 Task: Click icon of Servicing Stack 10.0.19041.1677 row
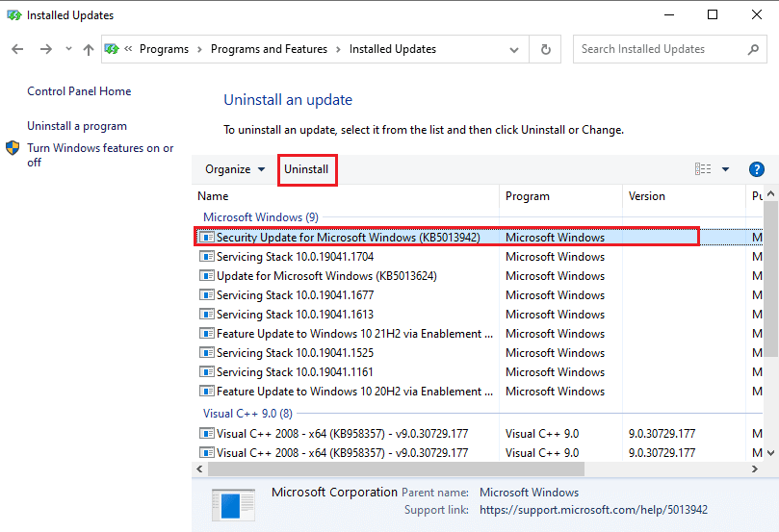(207, 295)
